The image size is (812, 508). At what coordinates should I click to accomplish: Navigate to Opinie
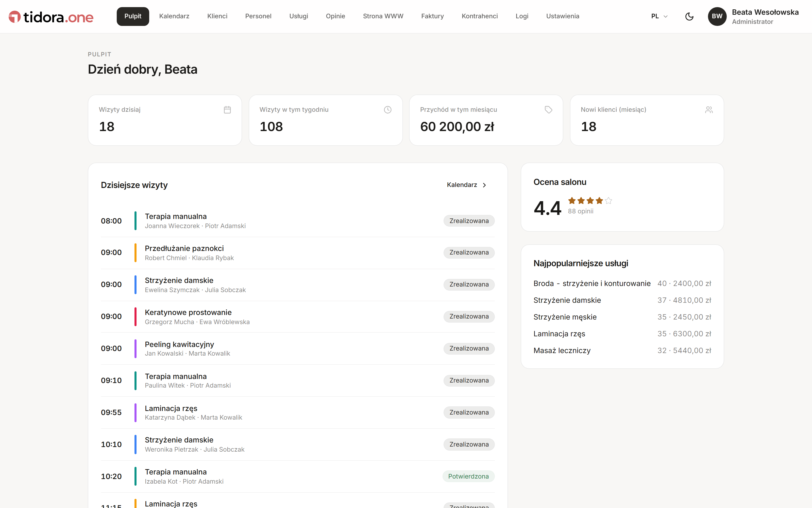tap(335, 17)
